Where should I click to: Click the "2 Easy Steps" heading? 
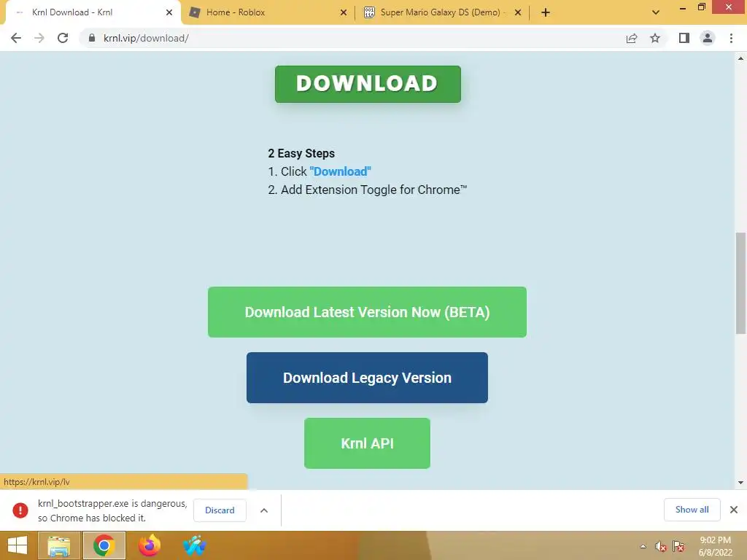tap(301, 153)
